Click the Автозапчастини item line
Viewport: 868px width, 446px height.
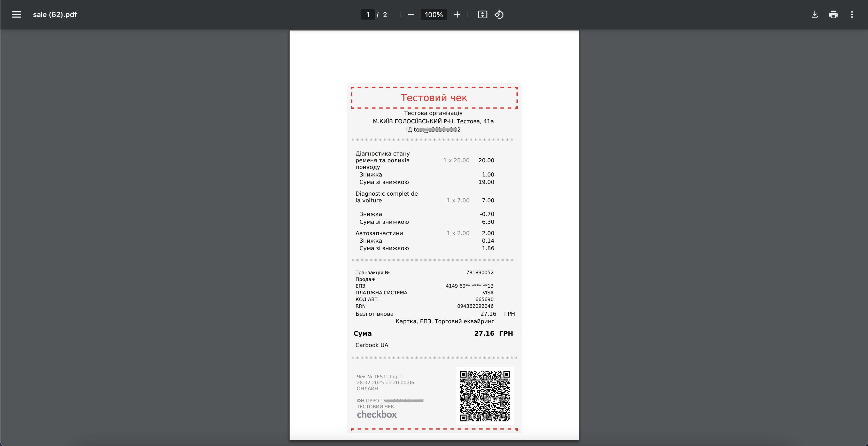(379, 233)
